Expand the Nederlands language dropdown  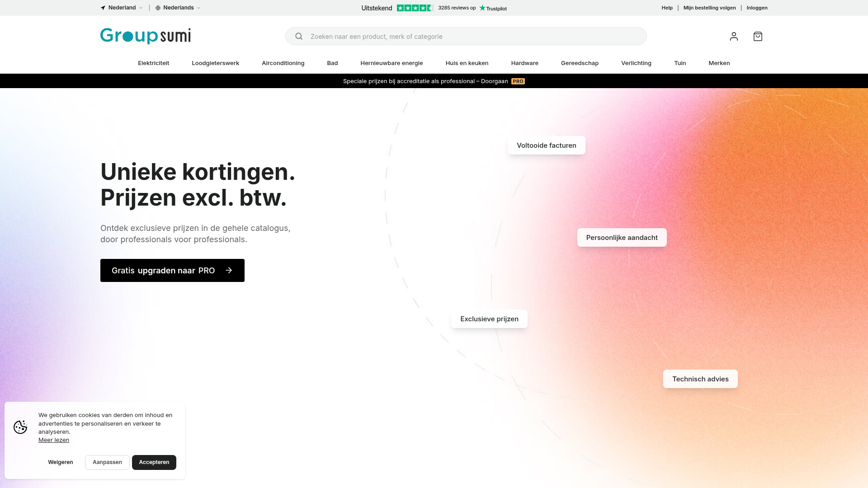coord(178,8)
